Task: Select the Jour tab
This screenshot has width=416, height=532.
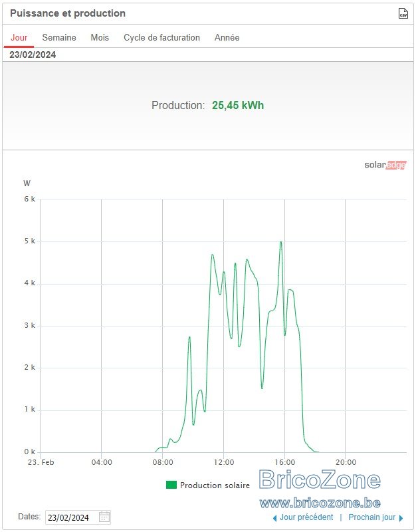Action: click(19, 37)
